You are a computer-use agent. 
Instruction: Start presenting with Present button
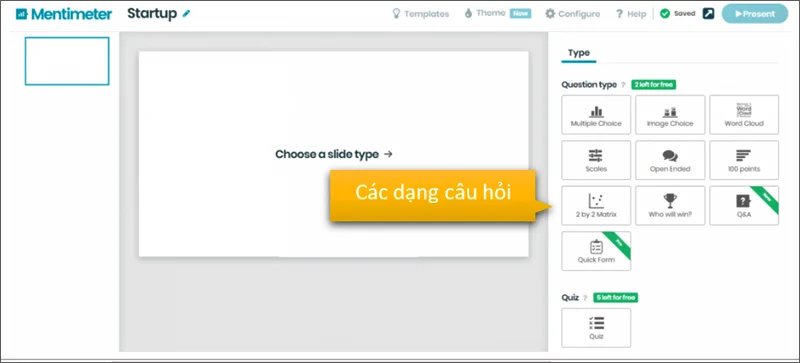click(755, 14)
